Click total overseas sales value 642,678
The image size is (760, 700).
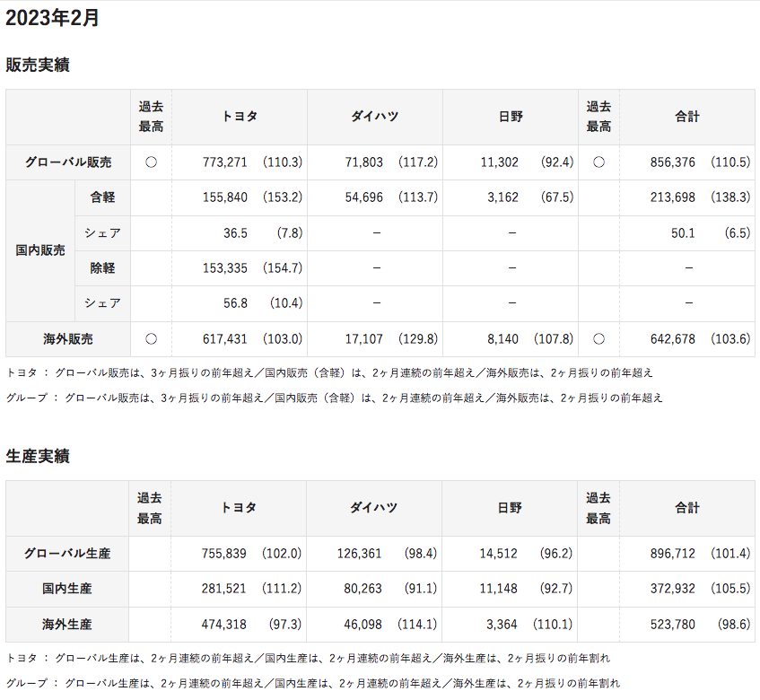[673, 339]
